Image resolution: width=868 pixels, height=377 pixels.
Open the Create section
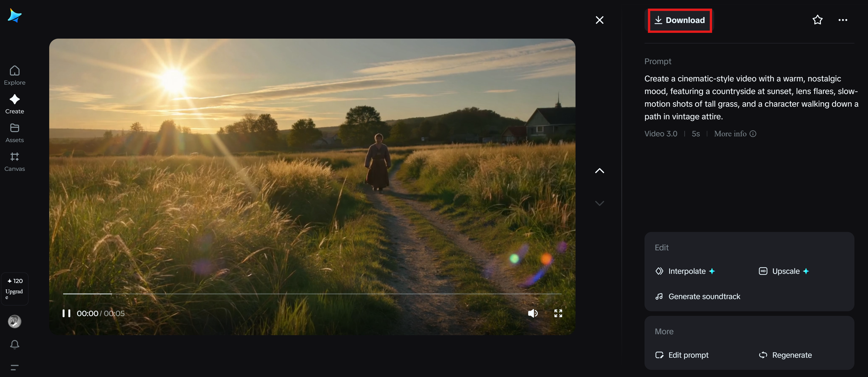tap(14, 104)
